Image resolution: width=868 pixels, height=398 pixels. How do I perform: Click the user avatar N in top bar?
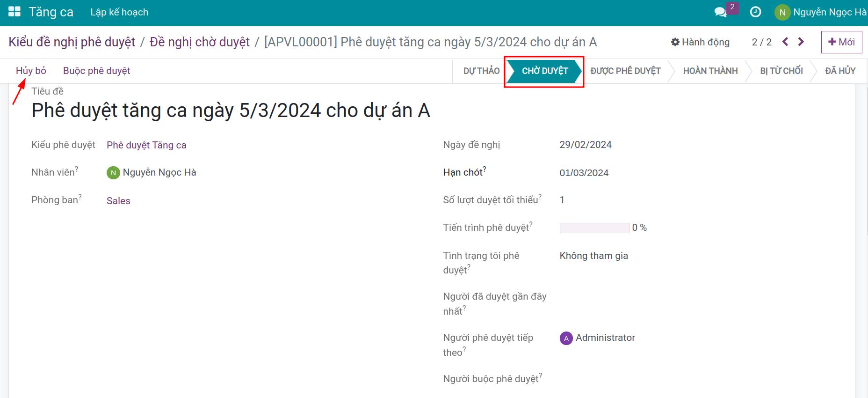click(x=782, y=13)
